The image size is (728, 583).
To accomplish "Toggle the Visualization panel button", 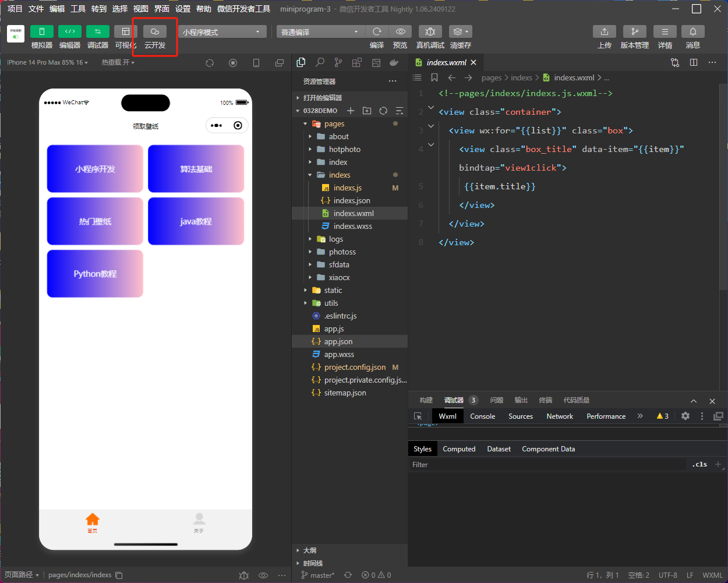I will [125, 31].
